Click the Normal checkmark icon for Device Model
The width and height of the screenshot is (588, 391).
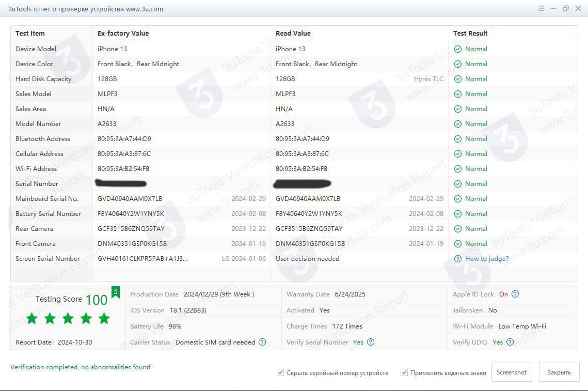(458, 49)
